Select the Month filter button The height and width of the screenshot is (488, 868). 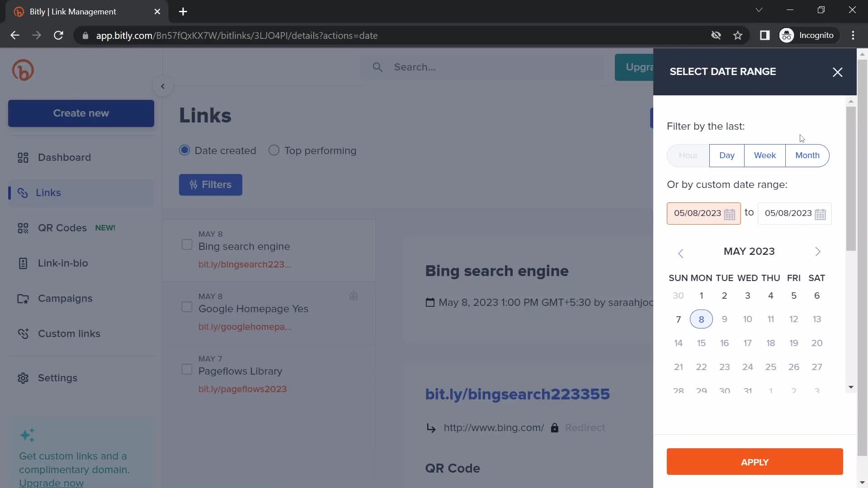[x=807, y=155]
